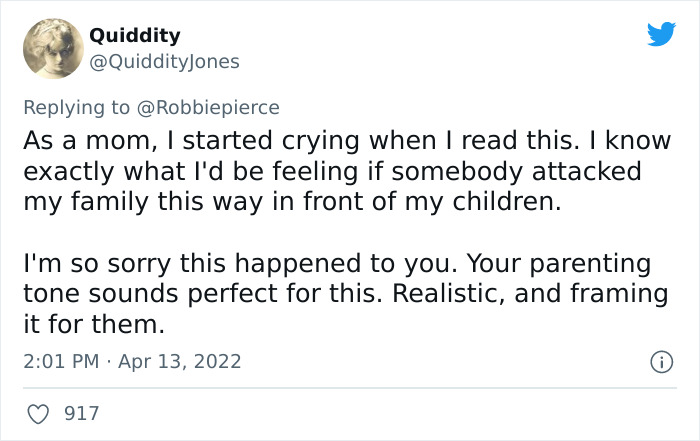The height and width of the screenshot is (441, 700).
Task: Click the 917 likes count
Action: pos(81,412)
